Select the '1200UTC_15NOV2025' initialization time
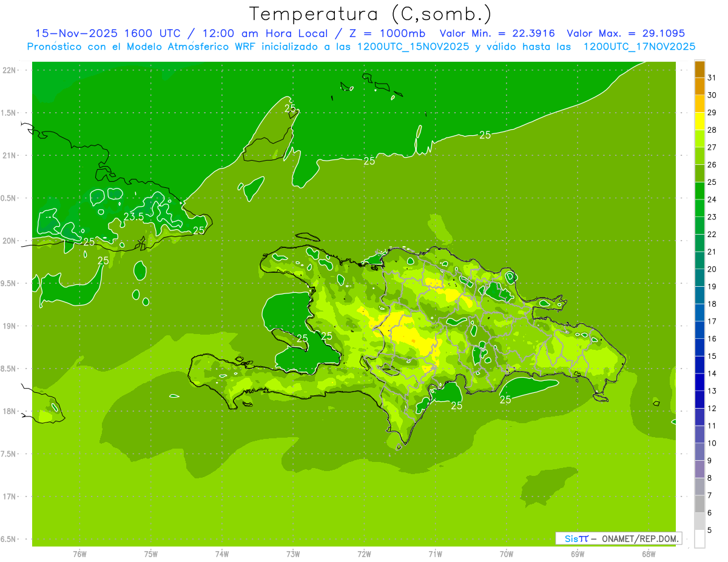Screen dimensions: 728x562 (x=413, y=47)
